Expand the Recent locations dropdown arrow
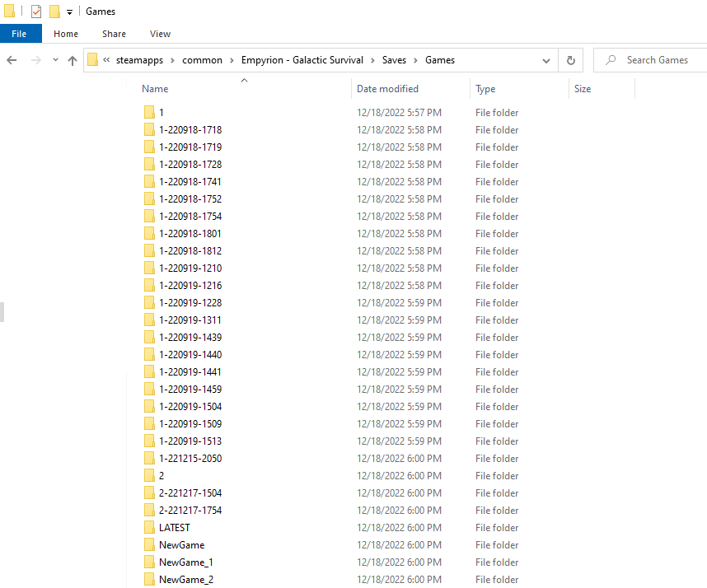 point(55,60)
